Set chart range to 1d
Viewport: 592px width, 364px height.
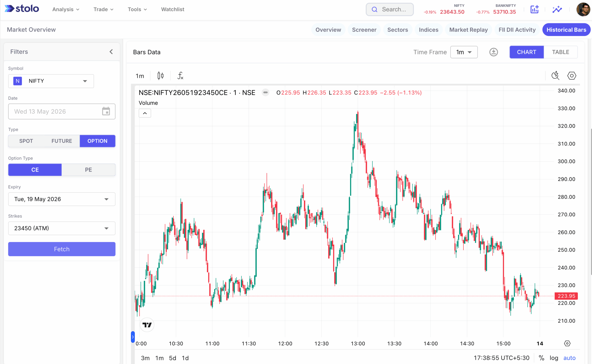click(185, 358)
